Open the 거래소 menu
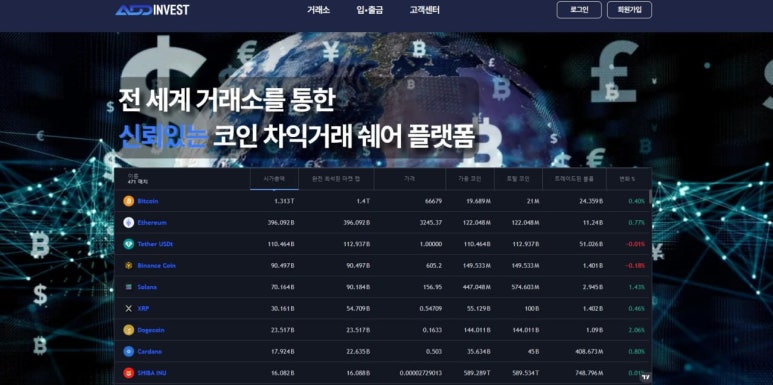 pyautogui.click(x=318, y=10)
